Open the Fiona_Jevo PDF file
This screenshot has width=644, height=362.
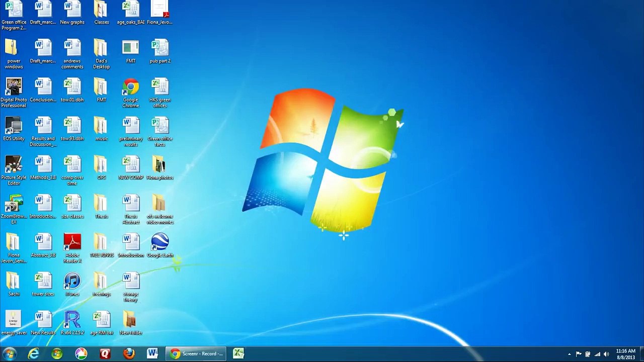click(159, 13)
